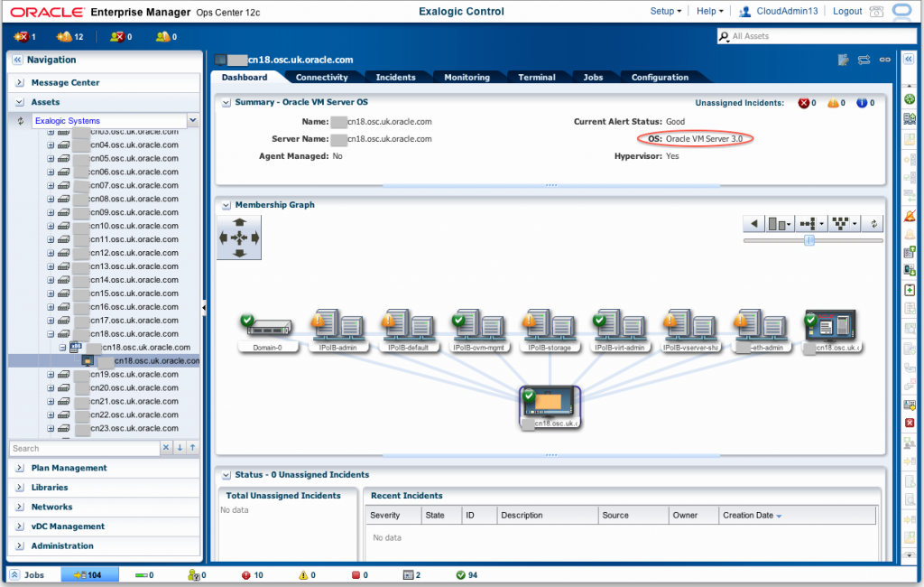Jump to previous search result up arrow
Viewport: 924px width, 587px height.
(193, 448)
